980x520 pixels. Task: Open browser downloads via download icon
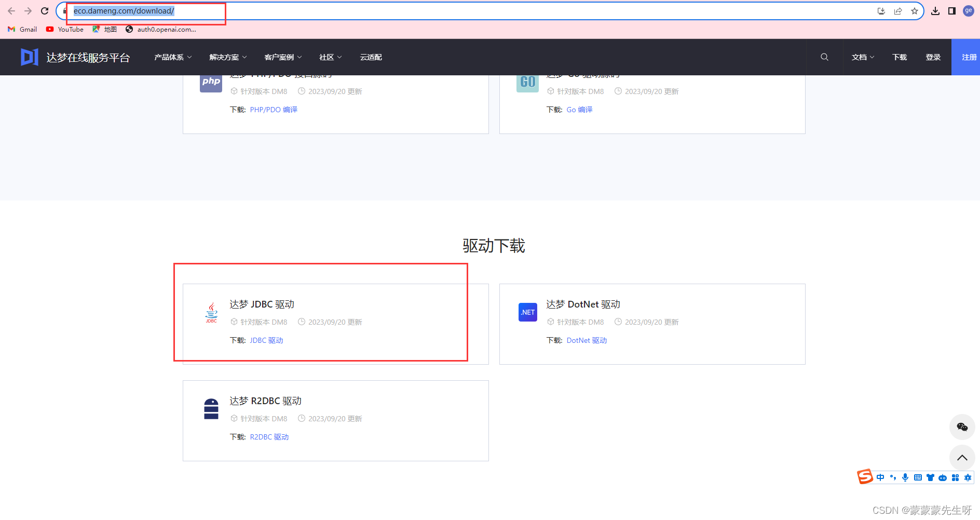(936, 10)
